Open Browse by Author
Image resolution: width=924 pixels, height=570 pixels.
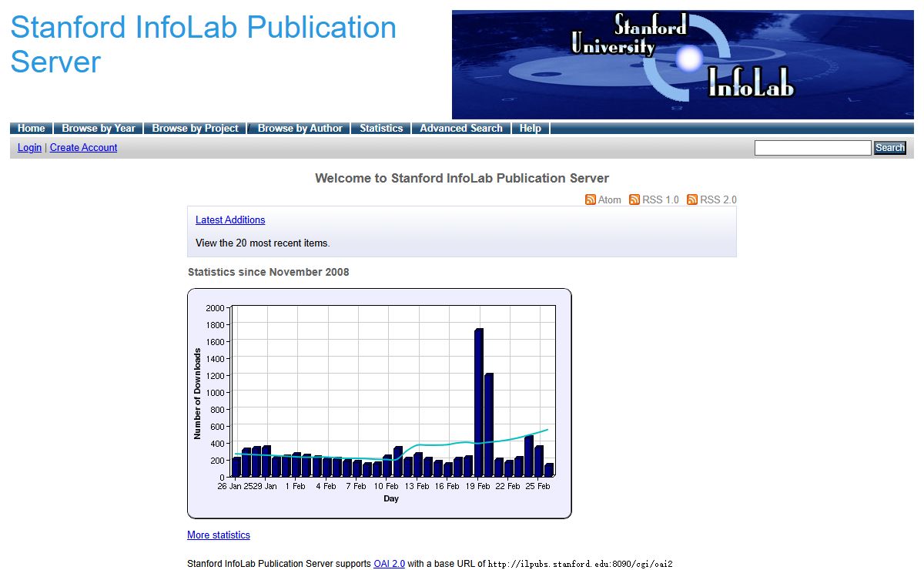[300, 129]
